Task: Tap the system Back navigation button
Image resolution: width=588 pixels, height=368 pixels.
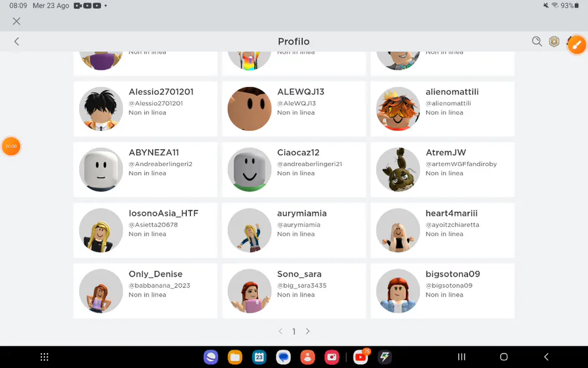Action: [x=546, y=357]
